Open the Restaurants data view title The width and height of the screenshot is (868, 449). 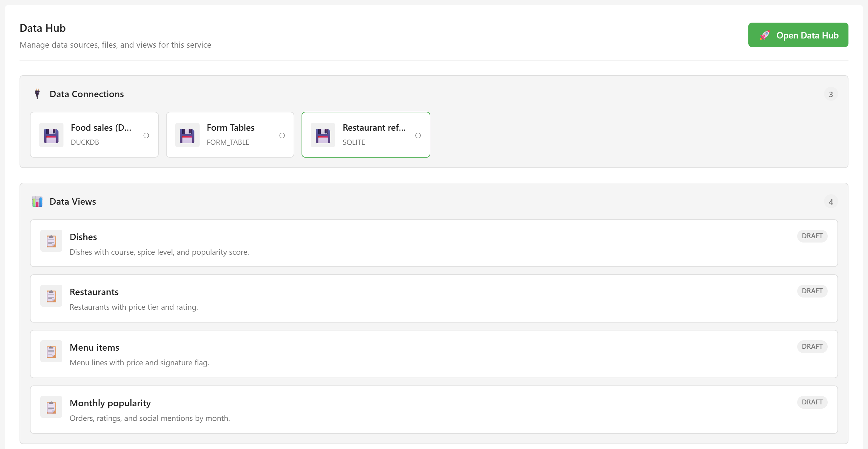[x=94, y=292]
